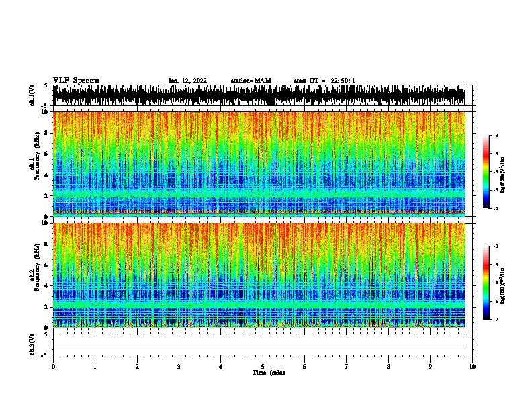Click the "ch.1(V)" axis label
Screen dimensions: 532x411
coord(32,95)
